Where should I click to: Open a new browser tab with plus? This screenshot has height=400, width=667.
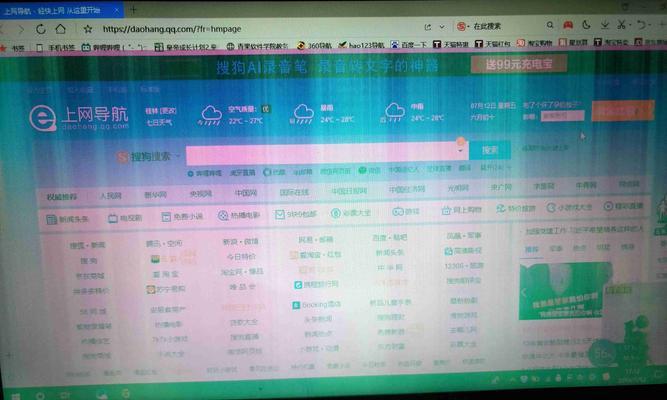tap(133, 9)
